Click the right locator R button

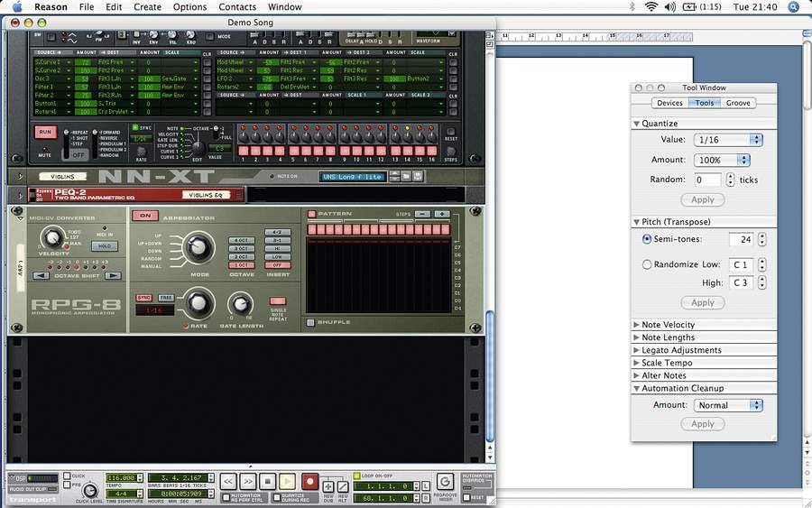(x=426, y=498)
